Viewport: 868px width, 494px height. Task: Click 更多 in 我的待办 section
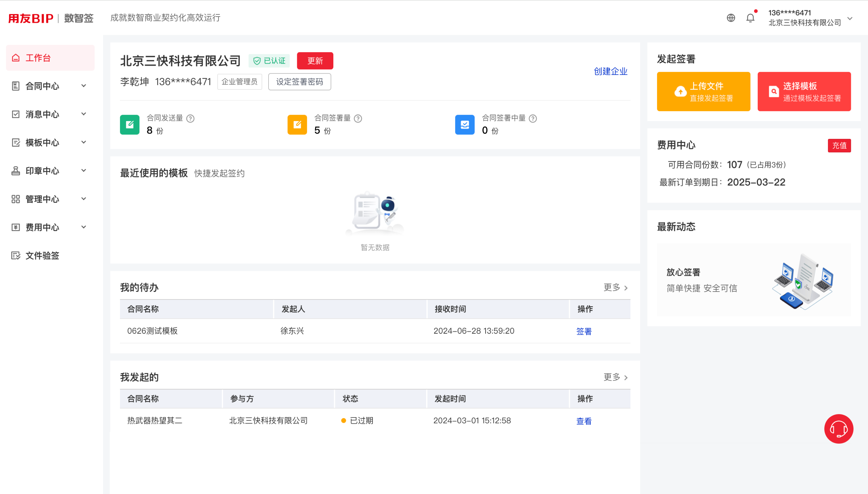point(615,287)
